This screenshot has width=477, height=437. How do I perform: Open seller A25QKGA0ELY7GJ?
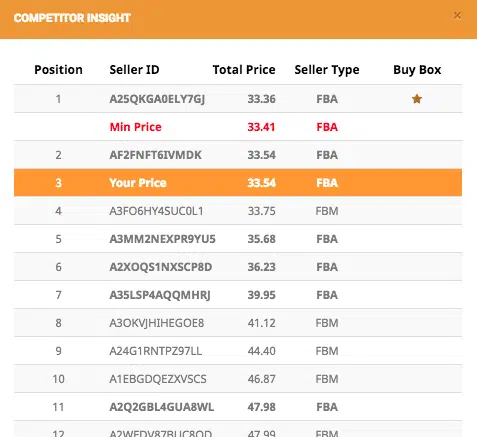tap(157, 99)
